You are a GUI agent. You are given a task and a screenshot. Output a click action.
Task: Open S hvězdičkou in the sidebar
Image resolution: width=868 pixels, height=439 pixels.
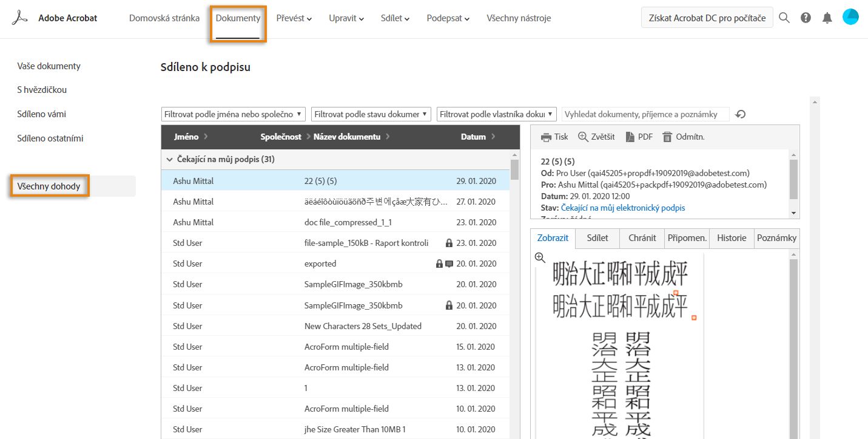[42, 90]
